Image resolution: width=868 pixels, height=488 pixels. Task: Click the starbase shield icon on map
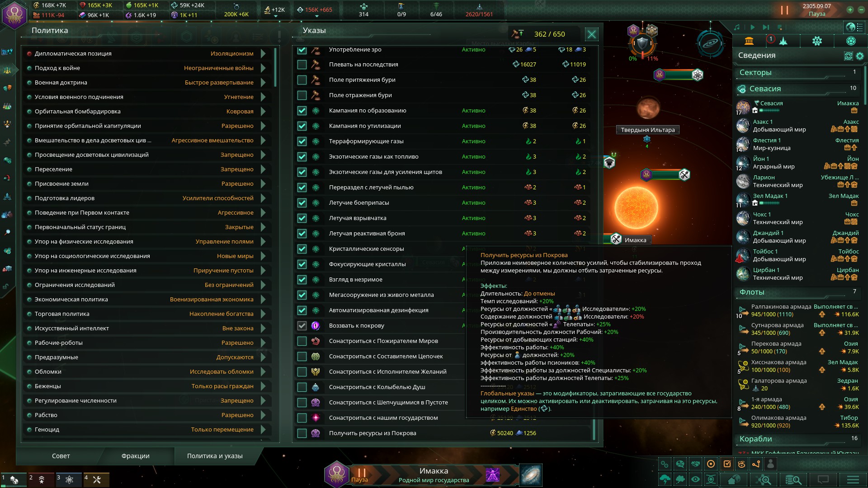642,45
